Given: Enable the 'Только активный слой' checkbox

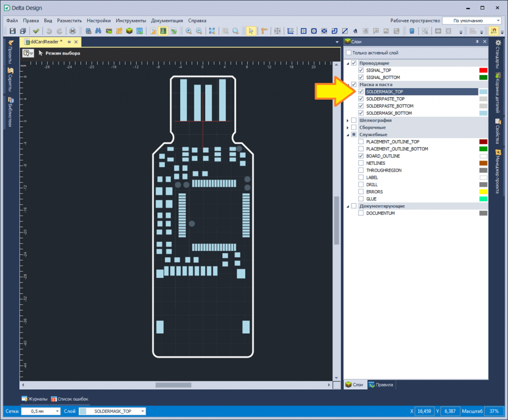Looking at the screenshot, I should point(349,53).
